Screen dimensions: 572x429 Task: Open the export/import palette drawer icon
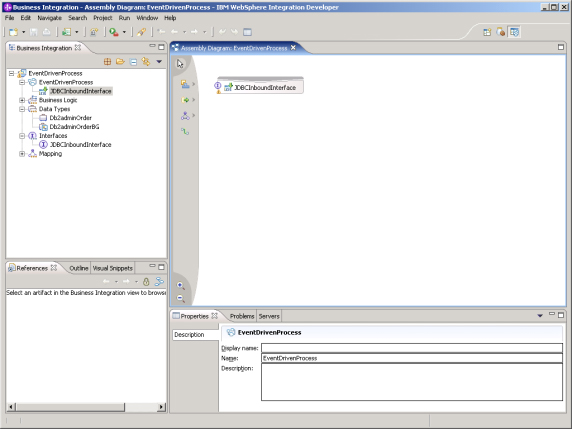pyautogui.click(x=185, y=100)
